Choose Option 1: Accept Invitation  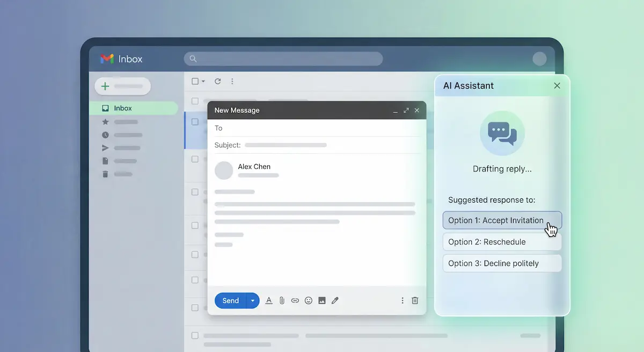pyautogui.click(x=502, y=220)
